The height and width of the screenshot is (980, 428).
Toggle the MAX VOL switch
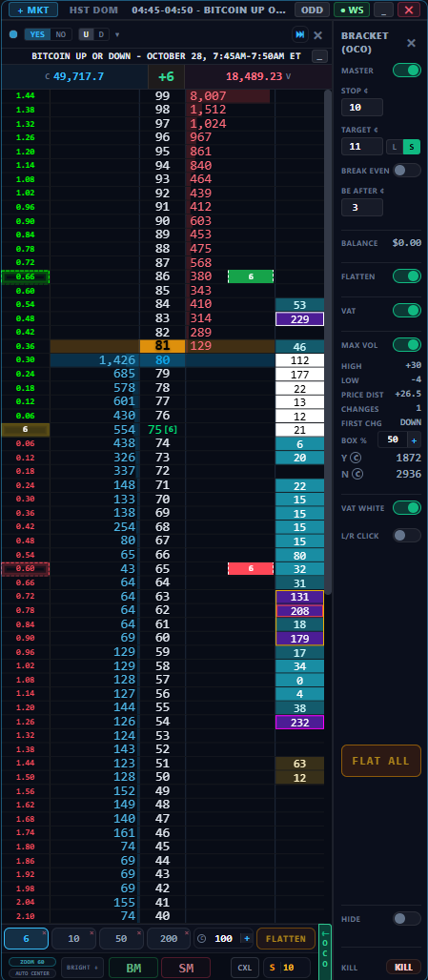[x=407, y=344]
